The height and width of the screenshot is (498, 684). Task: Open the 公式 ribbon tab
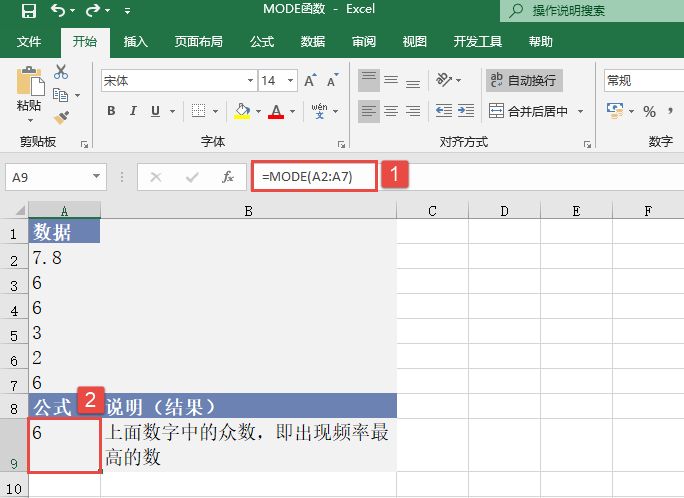tap(262, 42)
